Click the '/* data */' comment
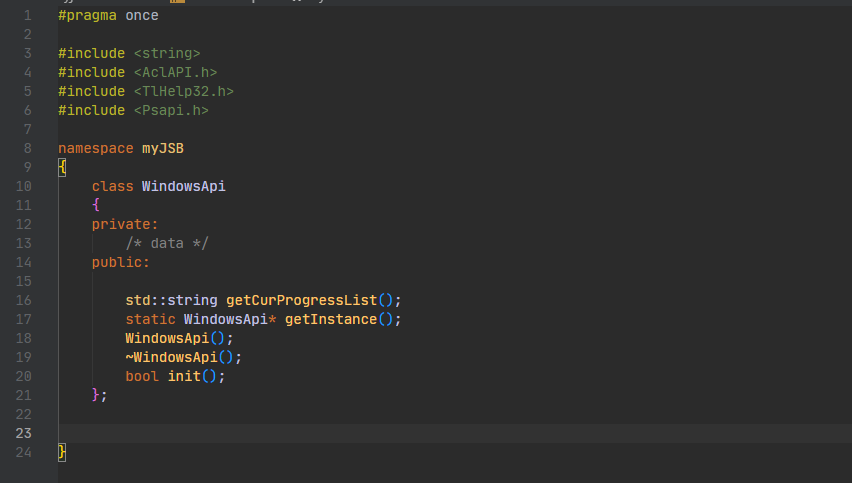Image resolution: width=852 pixels, height=483 pixels. [167, 243]
